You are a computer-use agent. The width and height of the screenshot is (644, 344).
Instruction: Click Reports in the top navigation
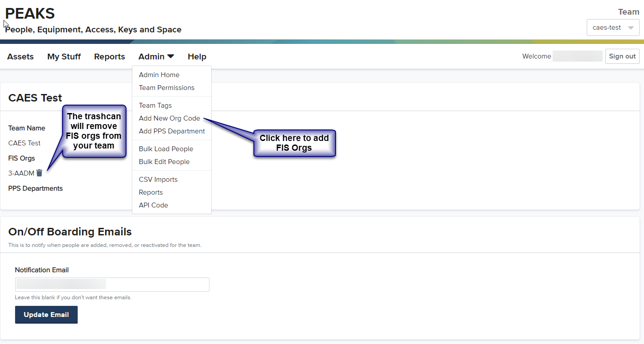coord(109,57)
